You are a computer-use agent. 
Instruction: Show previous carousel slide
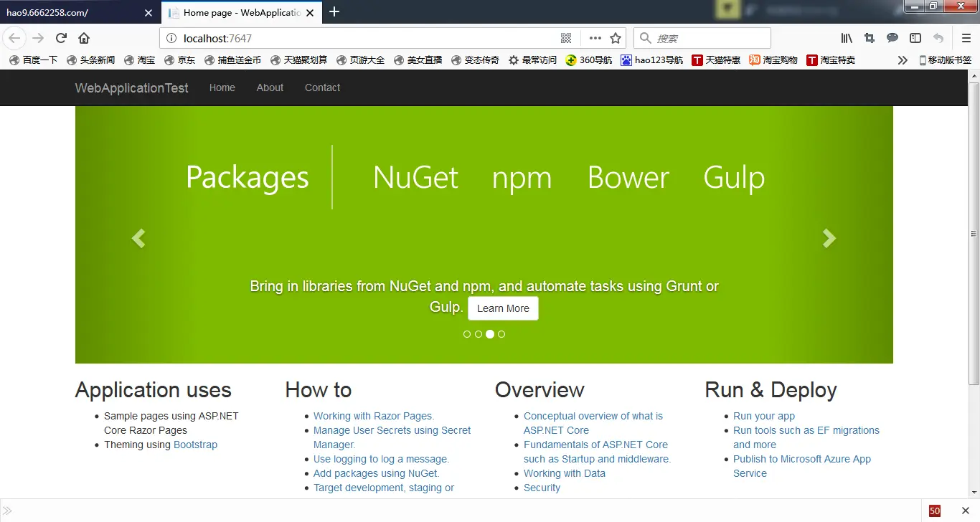[x=138, y=238]
